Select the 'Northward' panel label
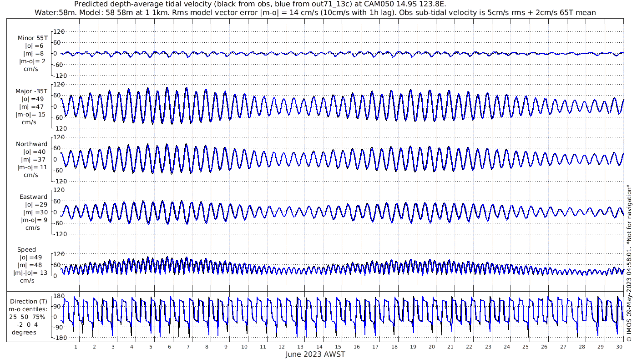The width and height of the screenshot is (637, 364). pos(31,144)
